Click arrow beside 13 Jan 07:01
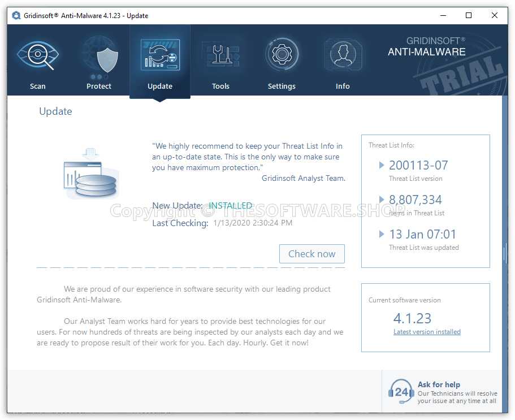This screenshot has height=420, width=515. point(382,234)
